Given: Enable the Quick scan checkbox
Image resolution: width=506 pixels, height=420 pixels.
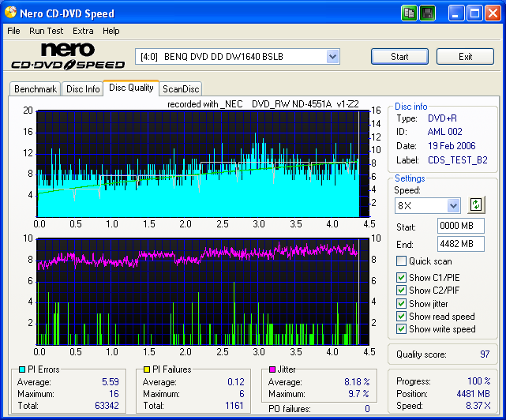Looking at the screenshot, I should [x=402, y=261].
